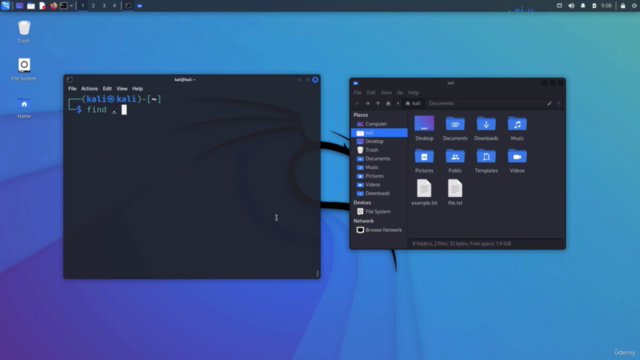Select the Documents folder icon
Image resolution: width=640 pixels, height=360 pixels.
455,128
